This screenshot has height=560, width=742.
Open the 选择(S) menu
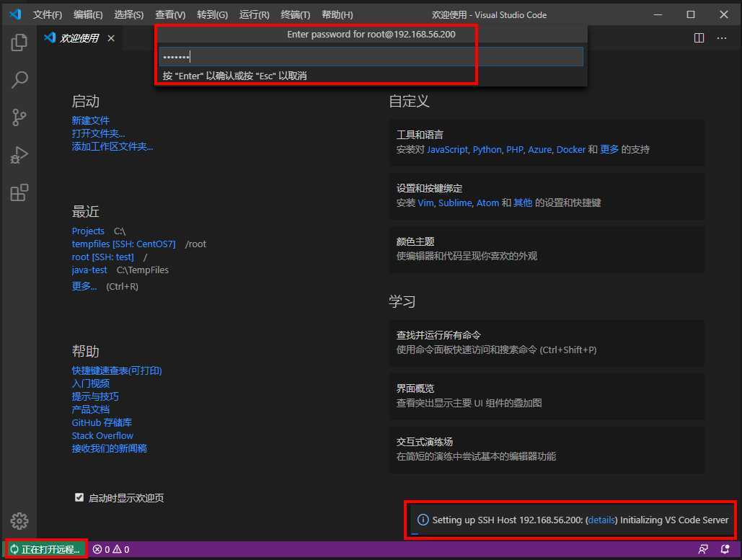tap(128, 14)
